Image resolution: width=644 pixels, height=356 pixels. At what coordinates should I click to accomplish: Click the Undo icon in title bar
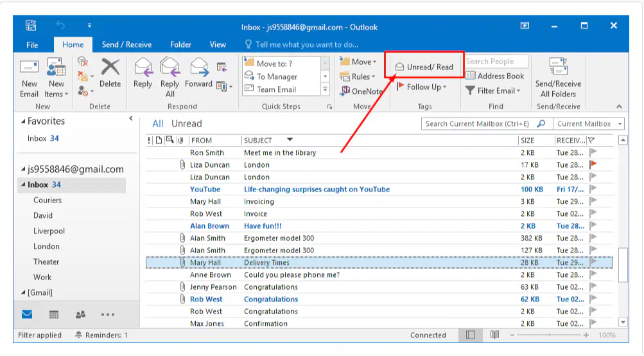[x=60, y=26]
